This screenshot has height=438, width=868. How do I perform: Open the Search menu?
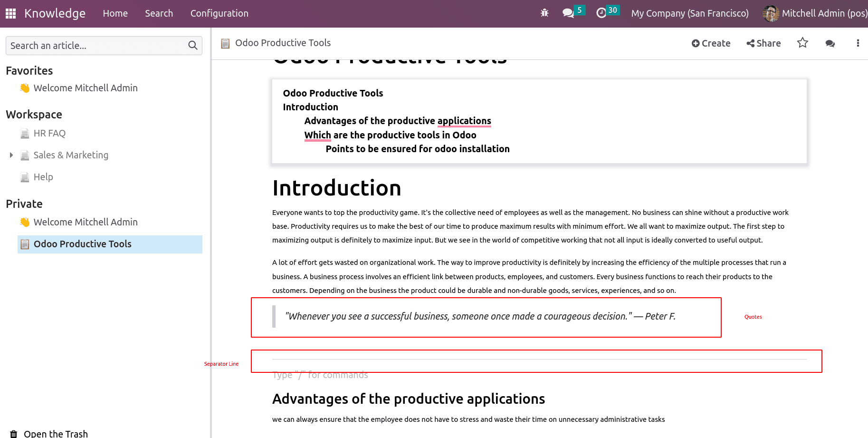pos(159,13)
